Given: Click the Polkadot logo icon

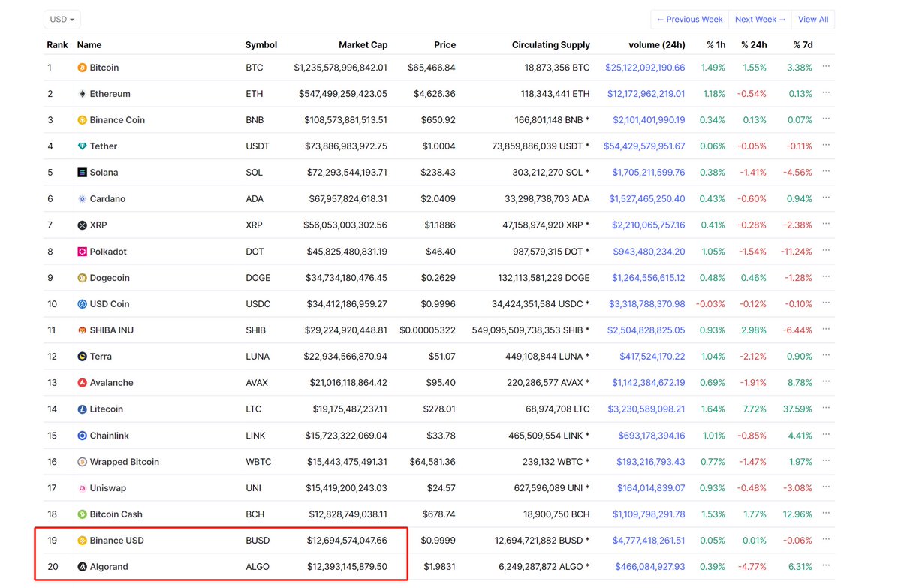Looking at the screenshot, I should click(83, 252).
